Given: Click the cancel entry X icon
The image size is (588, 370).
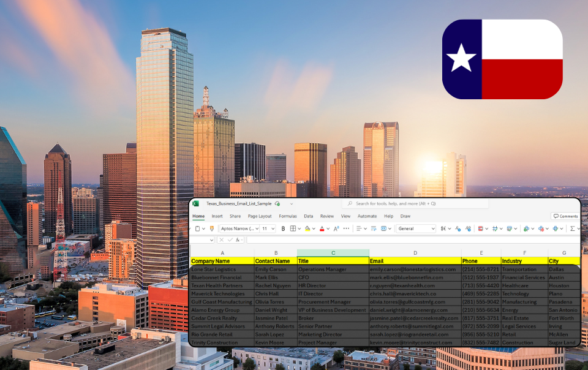Looking at the screenshot, I should coord(221,240).
